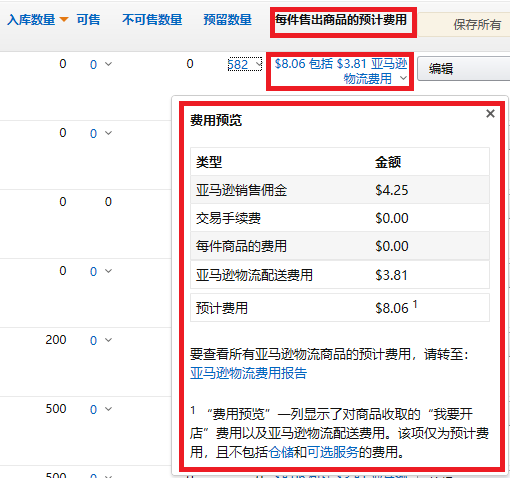Expand the 可售 chevron in the second row

(x=108, y=133)
